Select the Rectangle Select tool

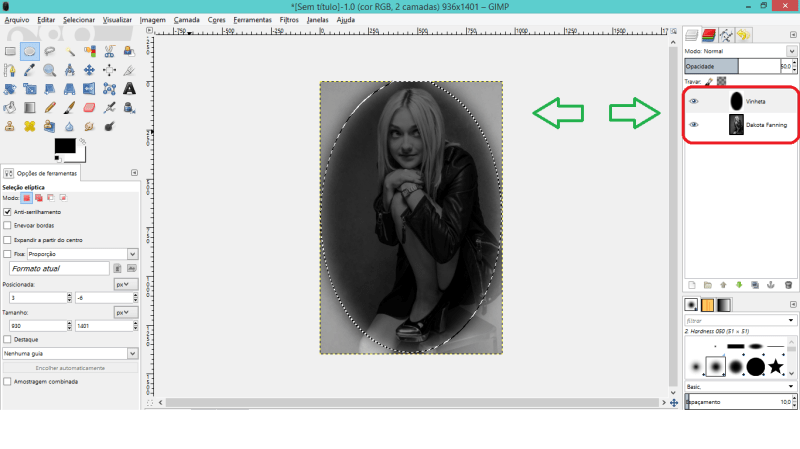tap(9, 50)
